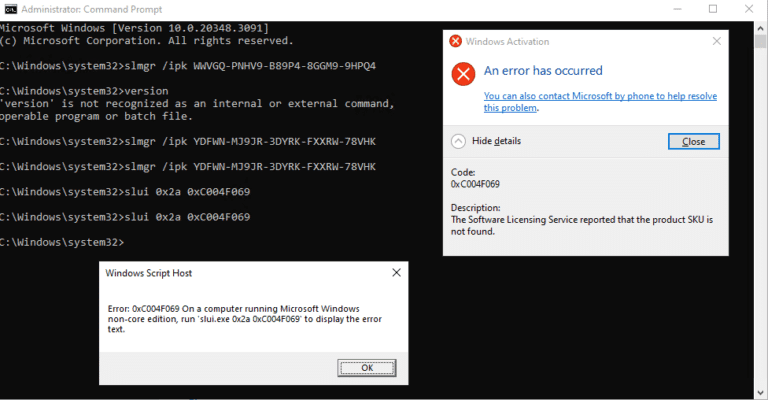Click the 'An error has occurred' heading
This screenshot has height=400, width=768.
(543, 71)
